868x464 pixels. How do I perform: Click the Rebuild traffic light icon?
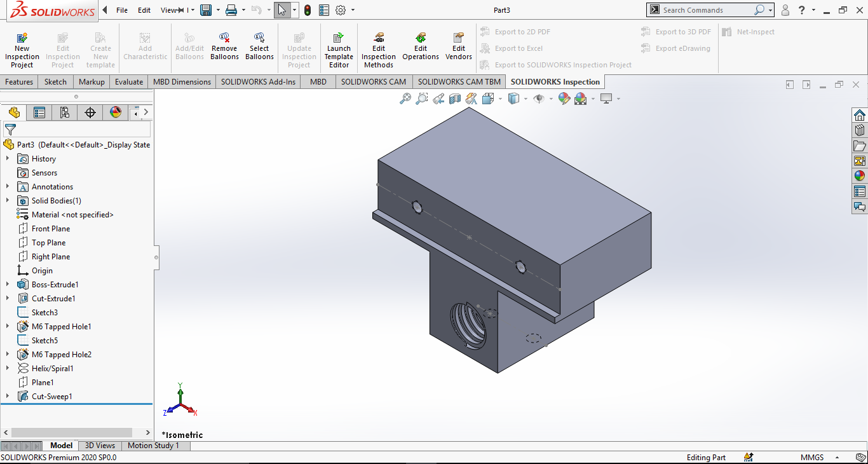coord(308,10)
